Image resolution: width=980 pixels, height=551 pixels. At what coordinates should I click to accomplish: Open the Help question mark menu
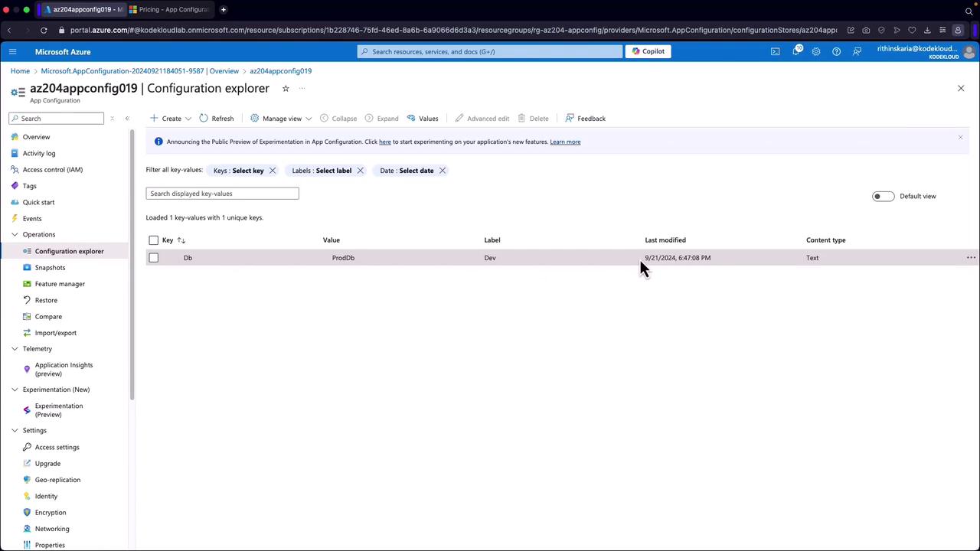tap(836, 51)
